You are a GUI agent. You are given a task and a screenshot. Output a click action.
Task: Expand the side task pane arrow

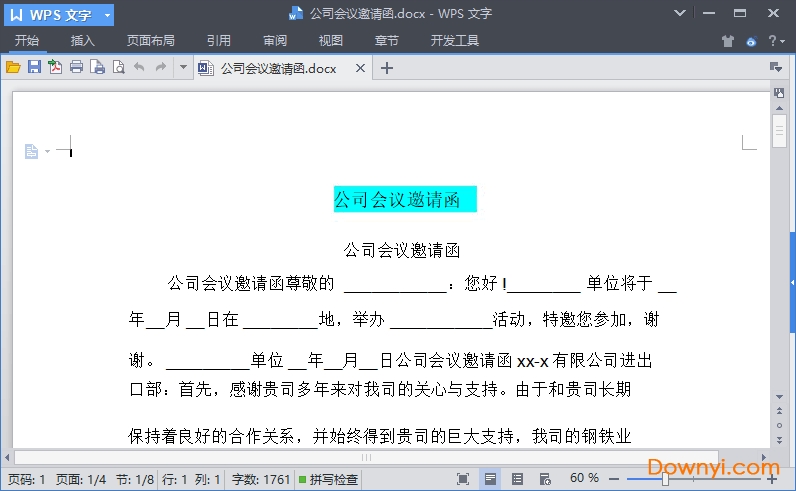click(792, 282)
